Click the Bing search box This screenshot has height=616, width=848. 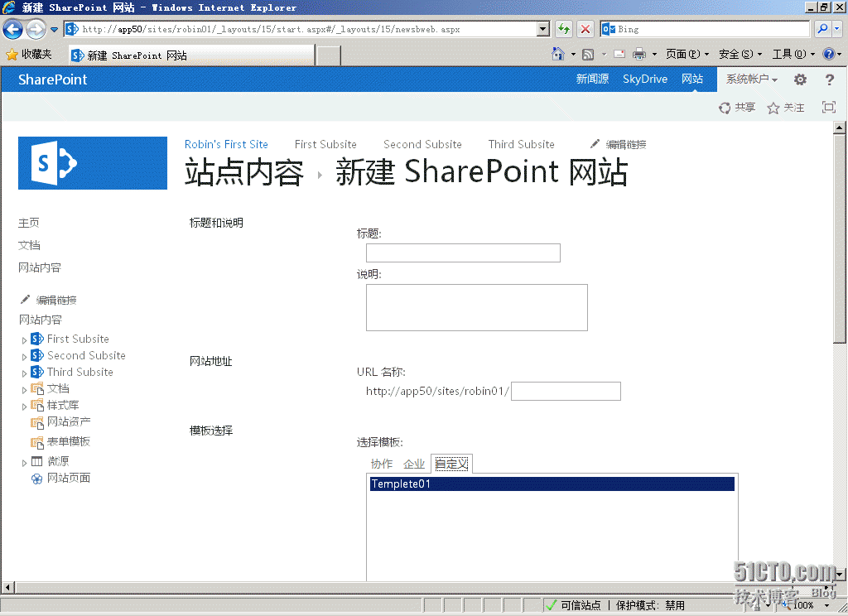point(705,29)
